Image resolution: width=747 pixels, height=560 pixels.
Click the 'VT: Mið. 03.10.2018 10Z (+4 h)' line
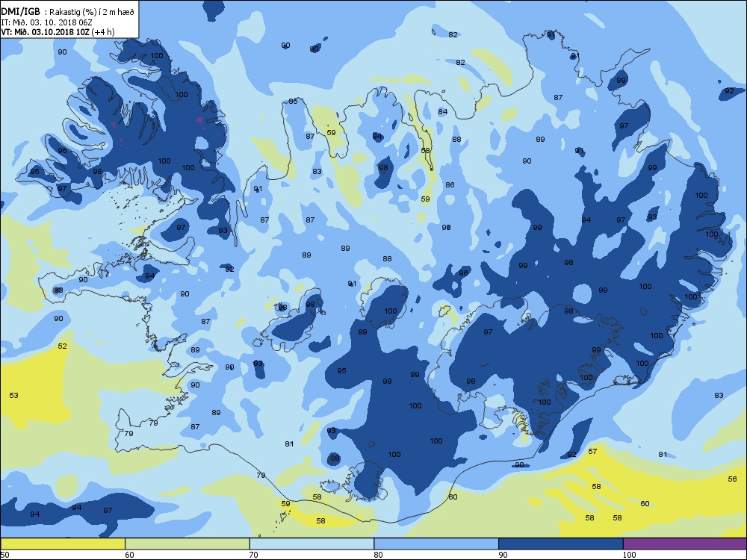[x=58, y=32]
